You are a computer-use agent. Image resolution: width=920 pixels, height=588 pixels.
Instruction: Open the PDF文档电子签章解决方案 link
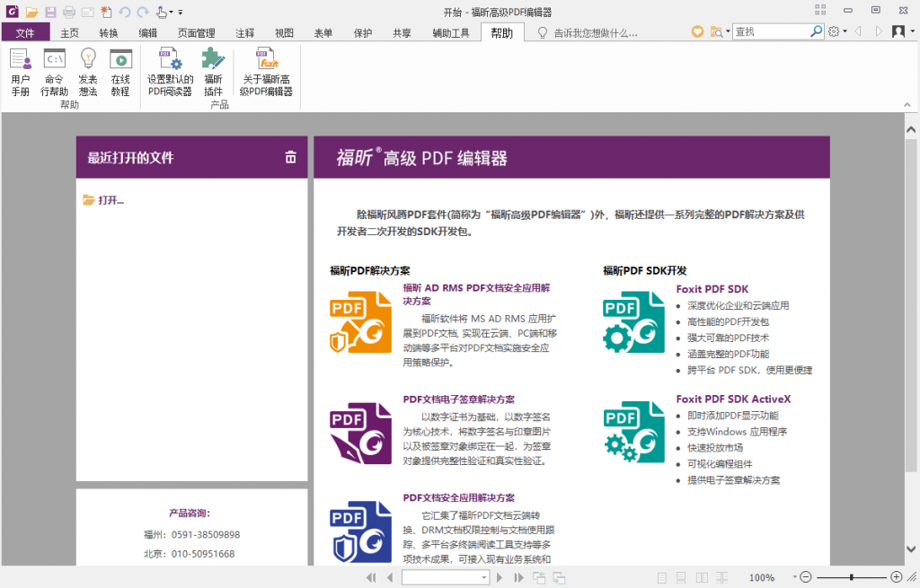[x=459, y=399]
